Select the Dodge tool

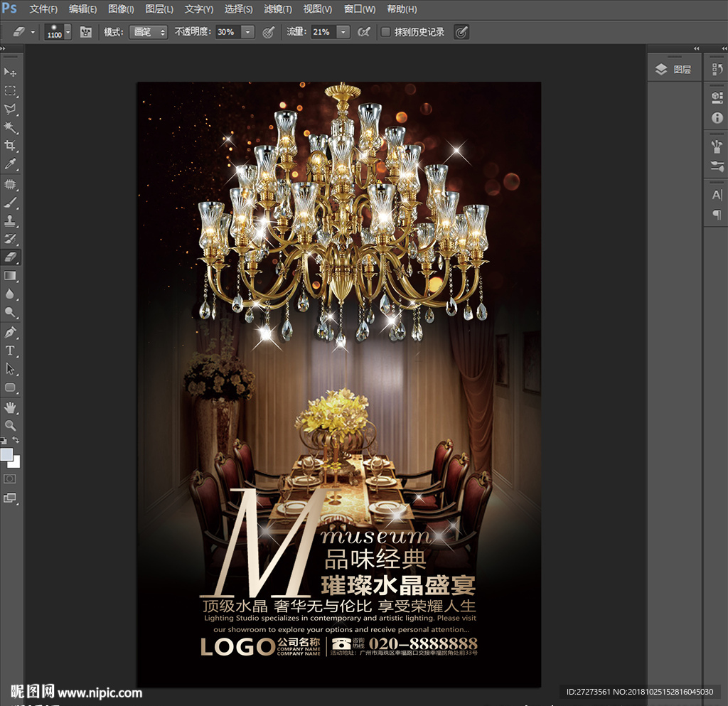point(10,312)
